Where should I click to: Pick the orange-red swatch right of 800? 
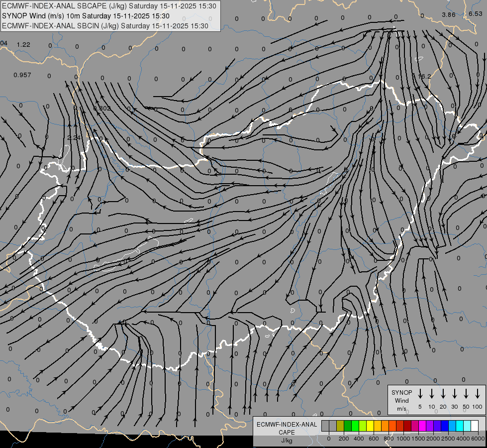pyautogui.click(x=392, y=426)
